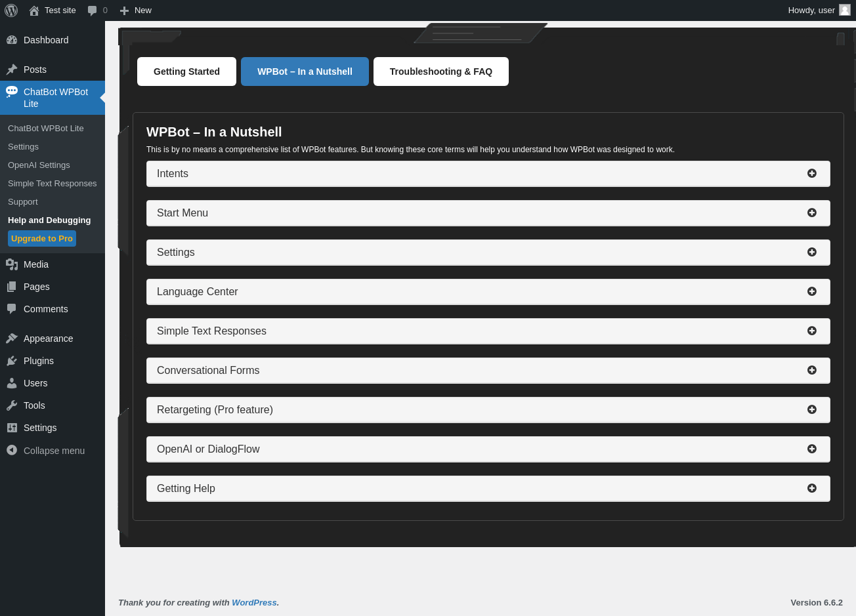The width and height of the screenshot is (856, 616).
Task: Click the Test site name link
Action: (x=60, y=10)
